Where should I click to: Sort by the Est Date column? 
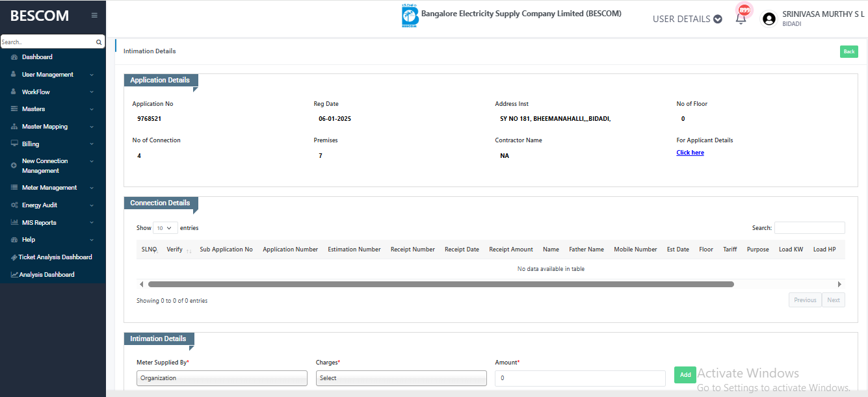pyautogui.click(x=678, y=250)
